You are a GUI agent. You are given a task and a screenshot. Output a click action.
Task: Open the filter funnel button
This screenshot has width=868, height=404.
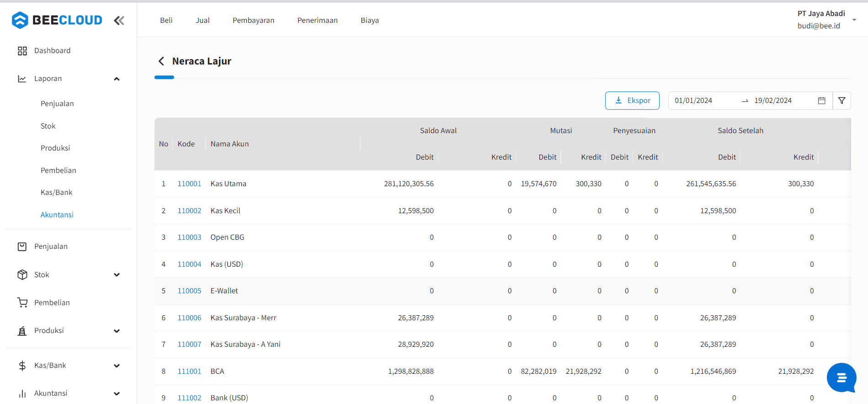pos(841,101)
